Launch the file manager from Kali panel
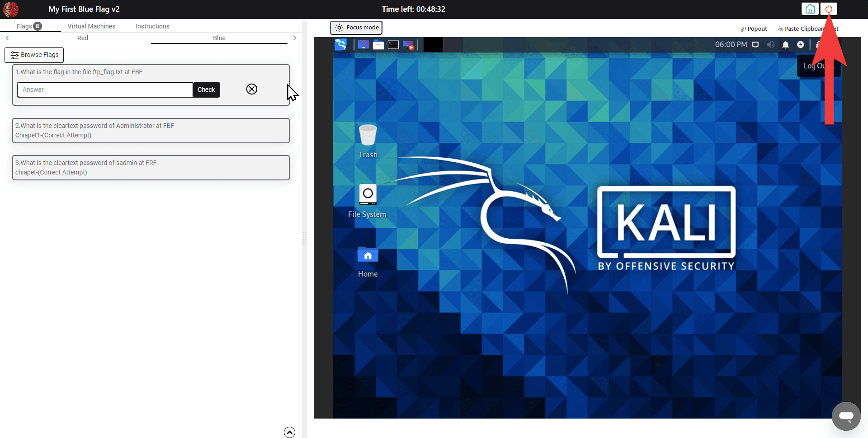Viewport: 868px width, 438px height. [378, 45]
